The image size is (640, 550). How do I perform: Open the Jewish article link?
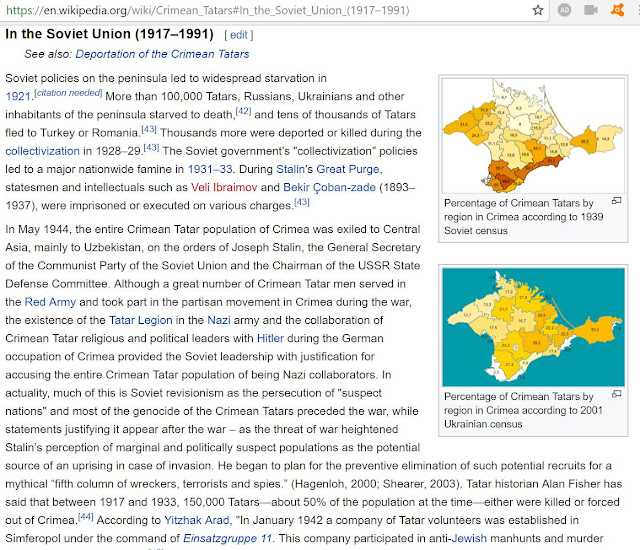click(x=469, y=539)
